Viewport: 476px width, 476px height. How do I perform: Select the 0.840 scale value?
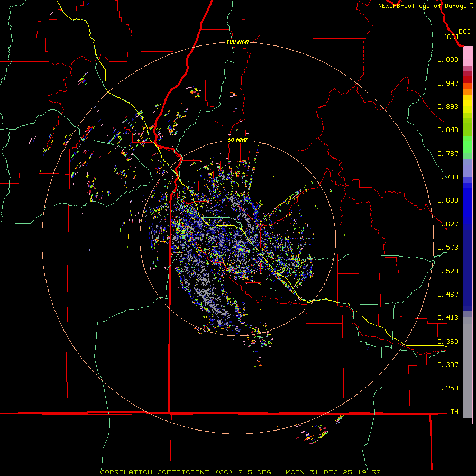click(448, 130)
